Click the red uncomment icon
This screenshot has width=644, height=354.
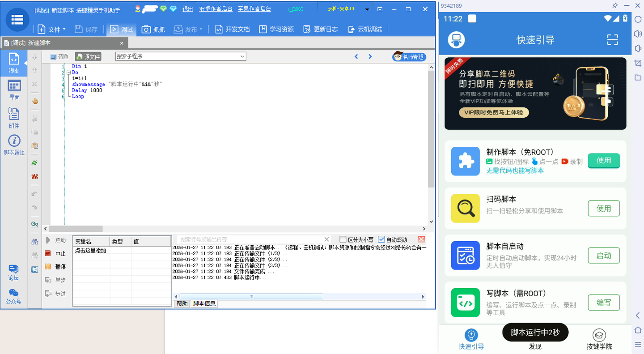pos(34,176)
